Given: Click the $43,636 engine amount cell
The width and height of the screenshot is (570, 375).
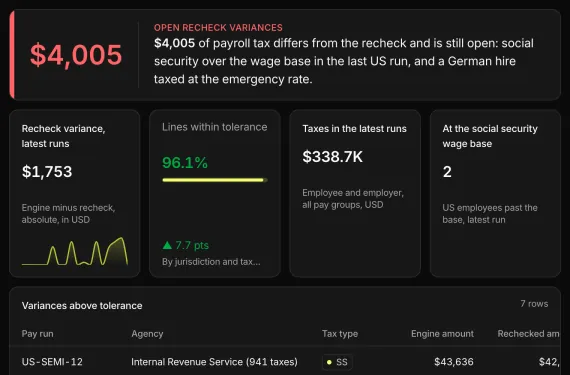Looking at the screenshot, I should coord(454,362).
